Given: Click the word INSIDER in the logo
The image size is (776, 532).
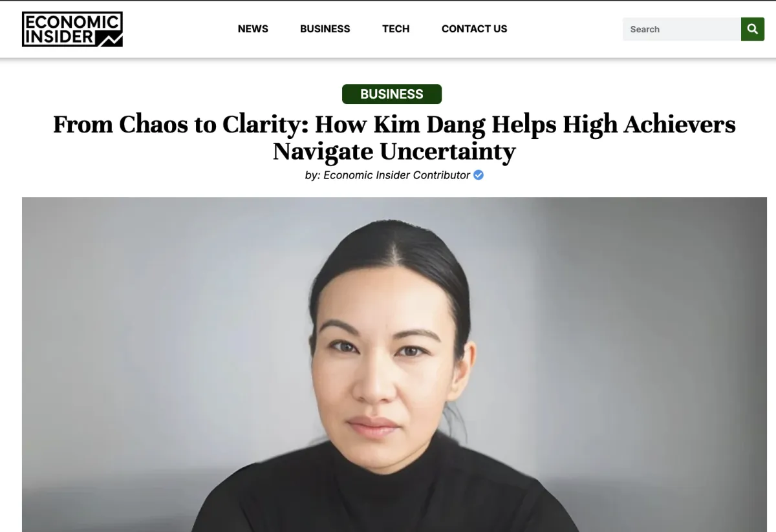Looking at the screenshot, I should coord(59,37).
